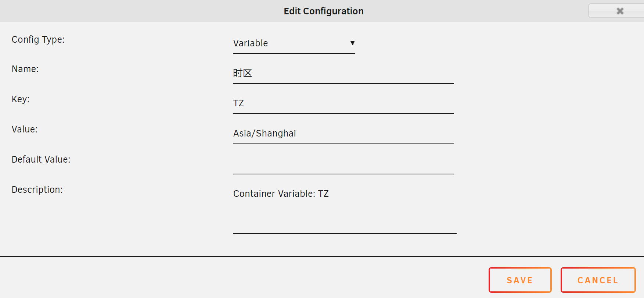Click the 'Name:' label
This screenshot has width=644, height=298.
[25, 69]
